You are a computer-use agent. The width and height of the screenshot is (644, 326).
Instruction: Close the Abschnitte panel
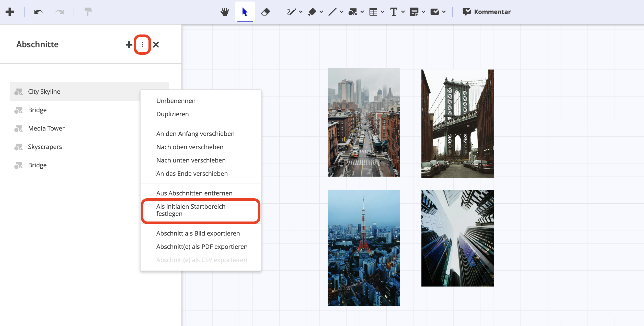tap(156, 45)
